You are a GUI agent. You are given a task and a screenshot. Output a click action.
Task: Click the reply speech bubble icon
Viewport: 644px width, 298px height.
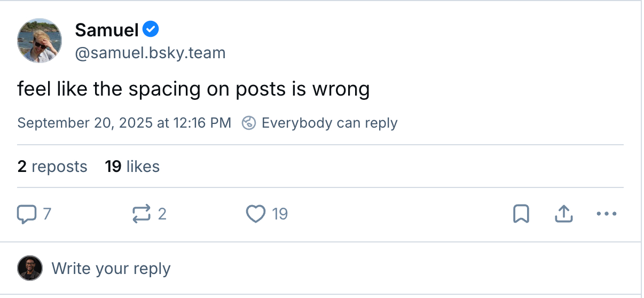tap(26, 214)
